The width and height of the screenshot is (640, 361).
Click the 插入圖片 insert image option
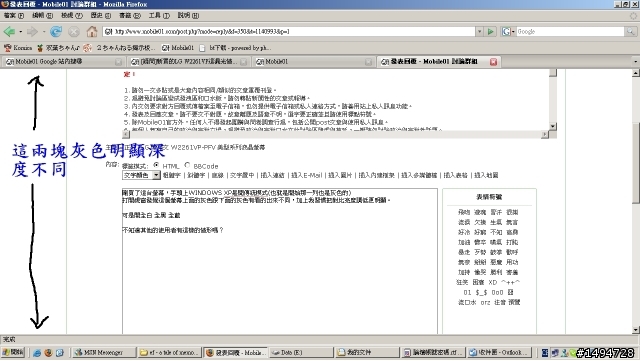point(340,175)
